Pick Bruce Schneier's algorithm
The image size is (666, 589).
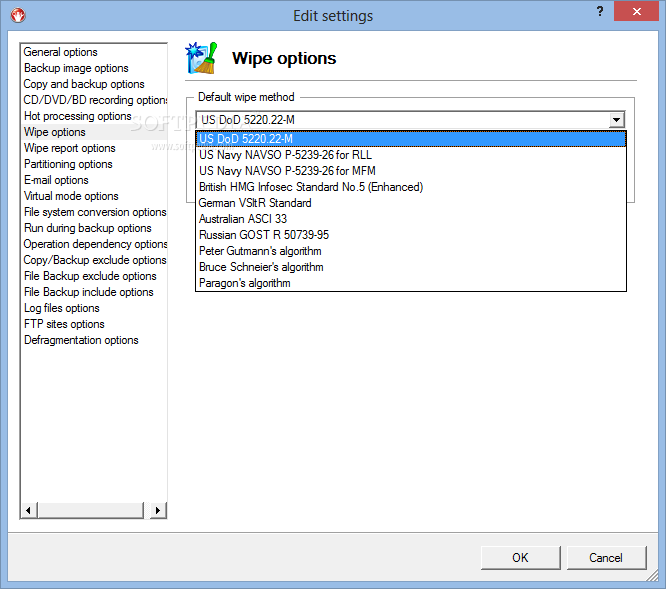coord(411,267)
